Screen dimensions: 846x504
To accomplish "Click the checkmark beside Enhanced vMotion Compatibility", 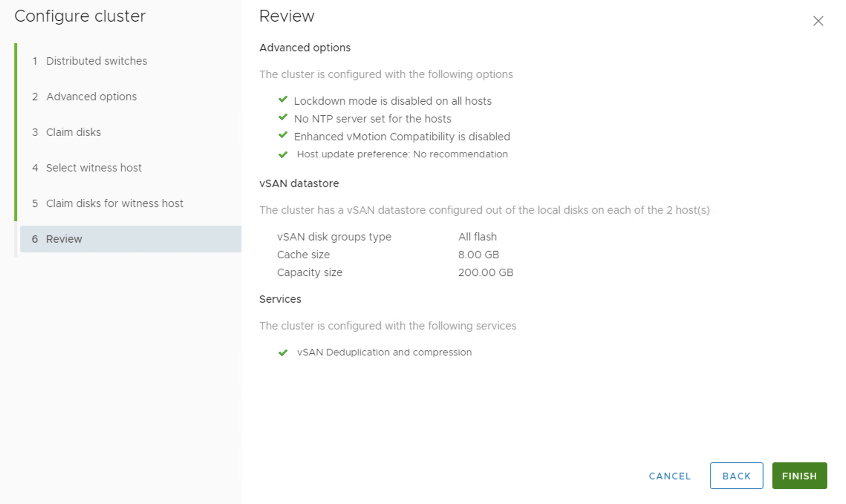I will 283,135.
